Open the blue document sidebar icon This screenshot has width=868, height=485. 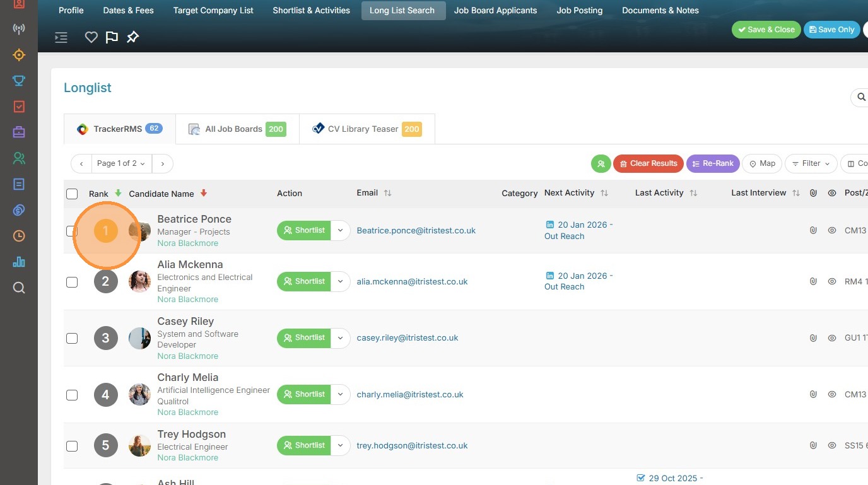(x=19, y=184)
